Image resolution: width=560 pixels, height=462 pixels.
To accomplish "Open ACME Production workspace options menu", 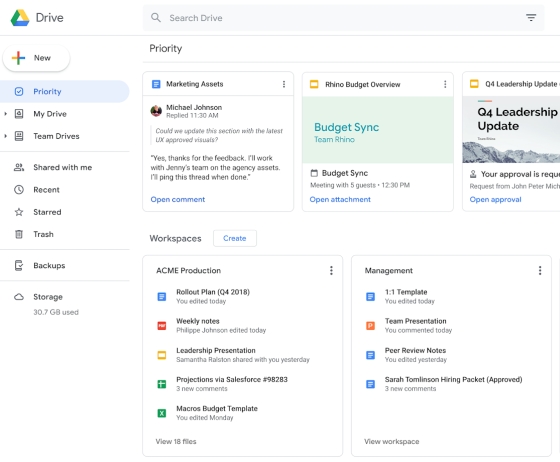I will coord(331,271).
